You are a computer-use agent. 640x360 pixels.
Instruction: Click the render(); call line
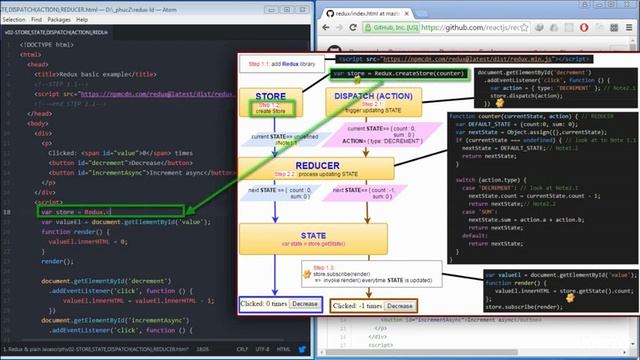coord(58,261)
